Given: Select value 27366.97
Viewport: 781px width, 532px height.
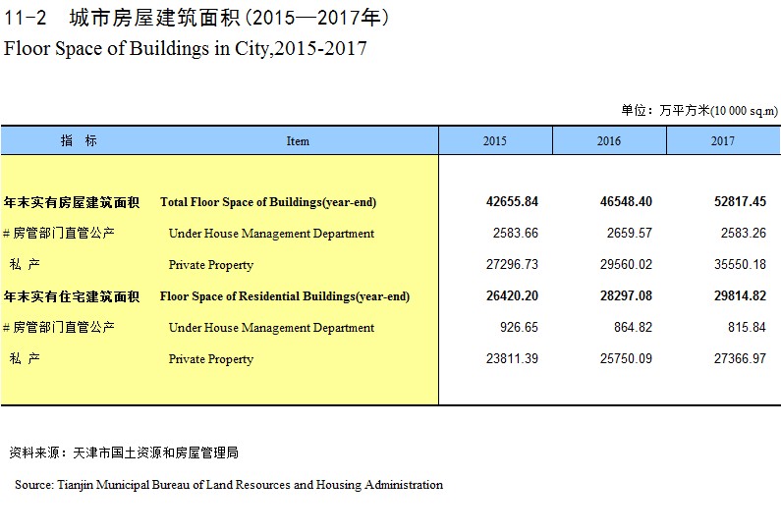Looking at the screenshot, I should click(740, 358).
